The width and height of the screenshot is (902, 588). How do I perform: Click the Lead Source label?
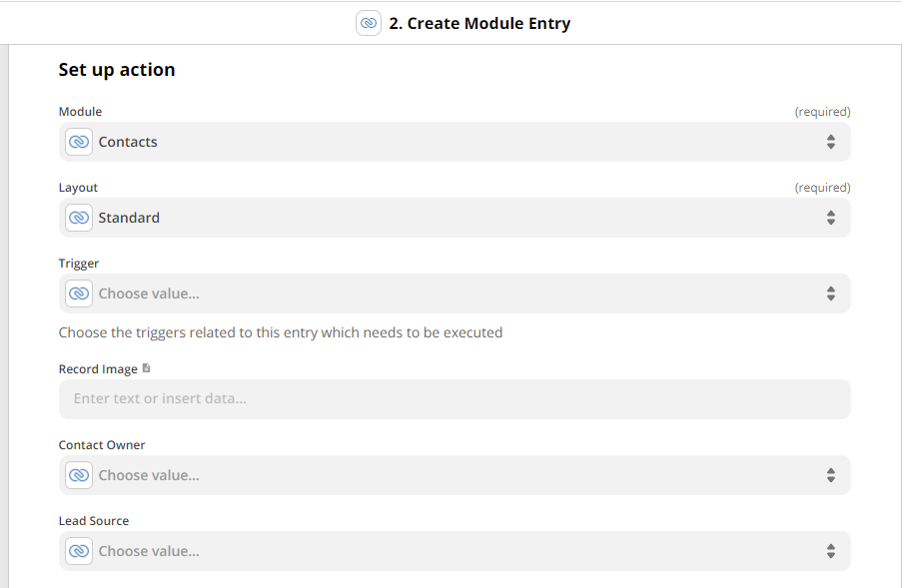pos(94,521)
